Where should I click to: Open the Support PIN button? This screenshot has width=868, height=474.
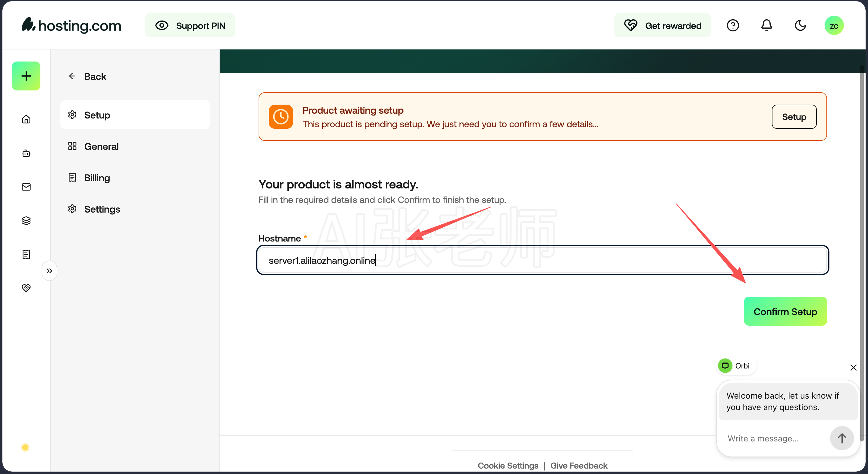(x=190, y=26)
